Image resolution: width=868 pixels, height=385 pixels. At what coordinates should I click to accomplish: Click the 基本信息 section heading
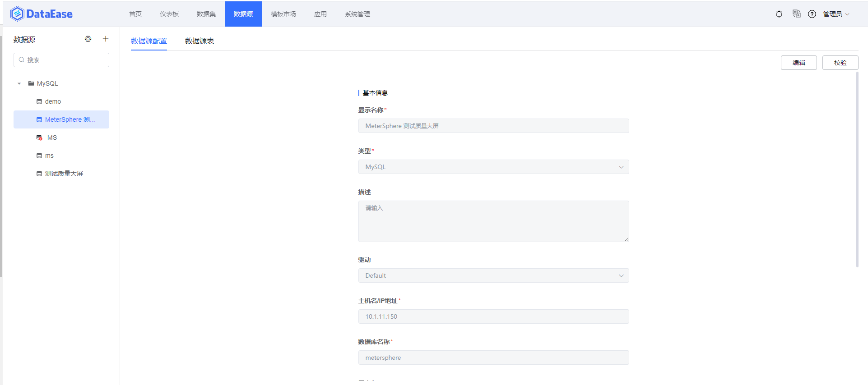[x=375, y=93]
